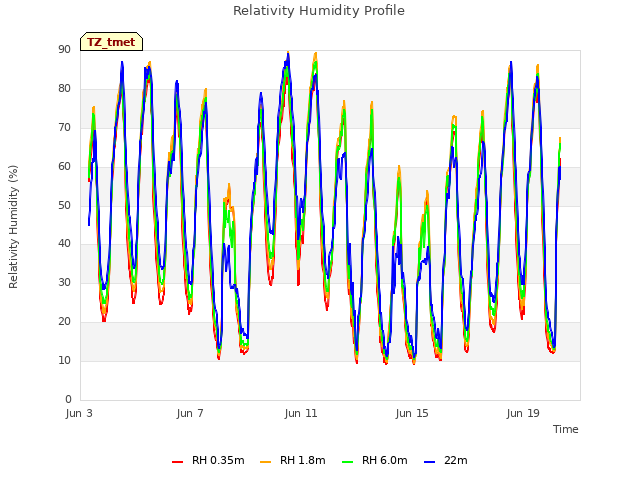Click the red RH 0.35m legend swatch
640x480 pixels.
tap(178, 462)
